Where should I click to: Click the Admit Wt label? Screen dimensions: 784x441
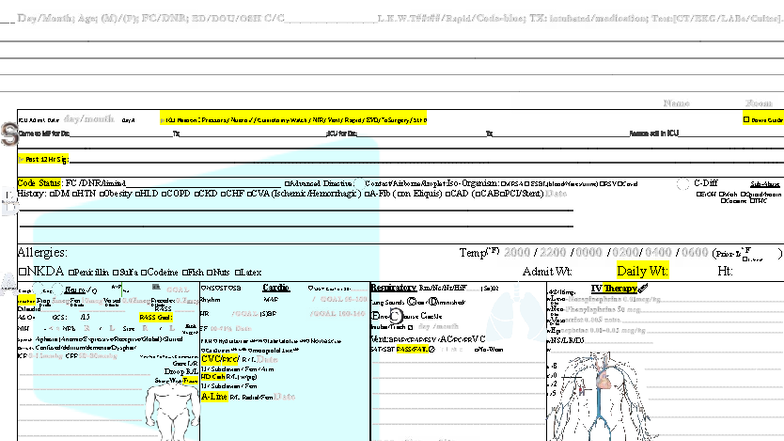(547, 272)
